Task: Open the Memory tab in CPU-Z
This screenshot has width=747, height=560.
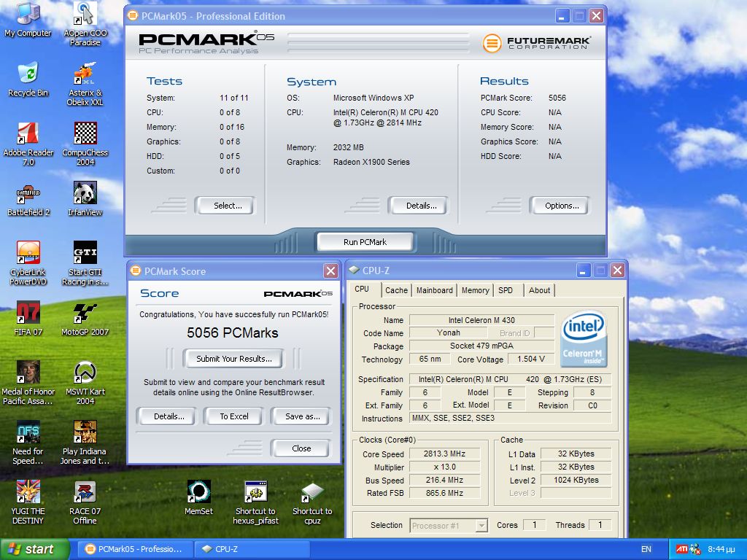Action: click(475, 290)
